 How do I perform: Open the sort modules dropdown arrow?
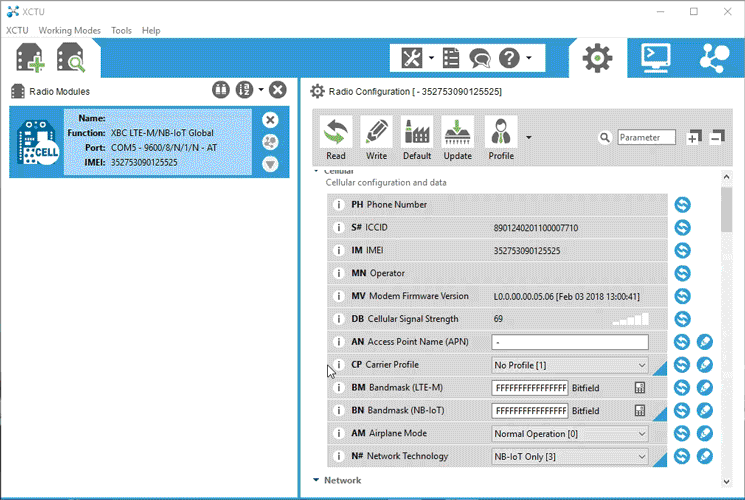pos(261,89)
